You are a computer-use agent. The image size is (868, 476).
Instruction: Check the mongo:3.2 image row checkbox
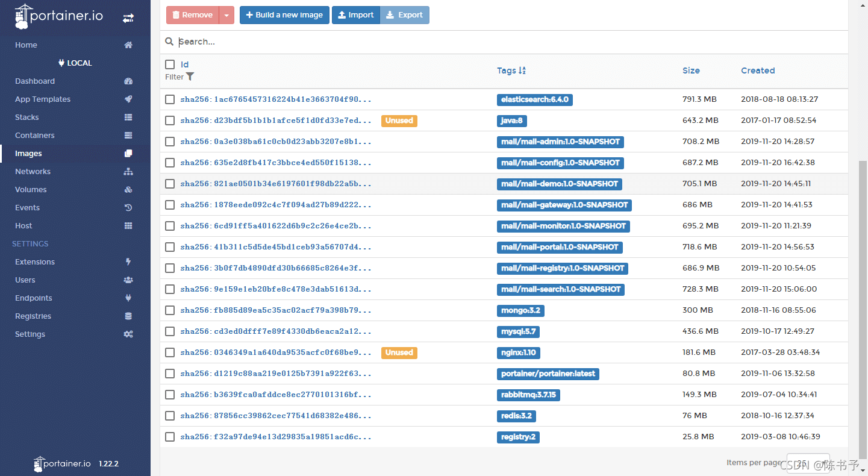(x=170, y=310)
